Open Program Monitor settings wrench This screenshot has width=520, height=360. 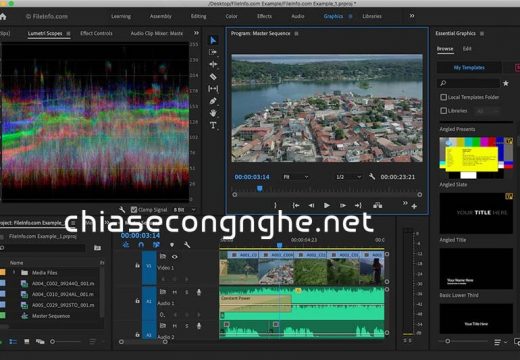(372, 176)
